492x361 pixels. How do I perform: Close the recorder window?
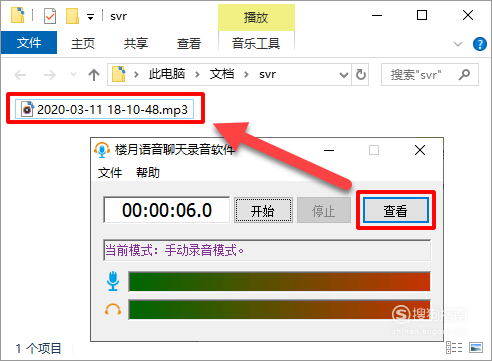click(x=420, y=150)
